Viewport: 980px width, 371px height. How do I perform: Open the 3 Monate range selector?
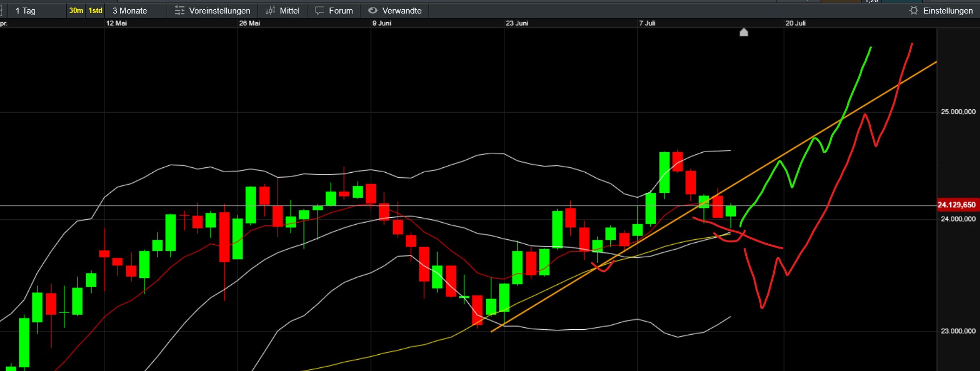130,11
